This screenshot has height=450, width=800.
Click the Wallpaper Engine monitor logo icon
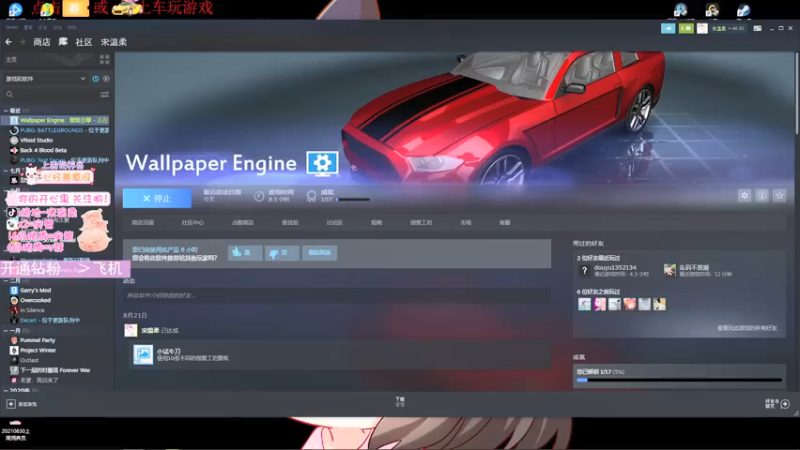coord(322,163)
